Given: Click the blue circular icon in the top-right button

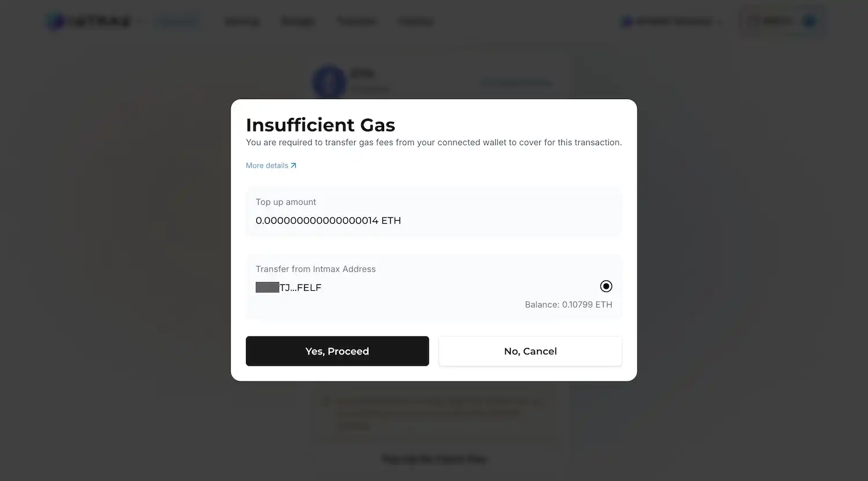Looking at the screenshot, I should [x=809, y=21].
